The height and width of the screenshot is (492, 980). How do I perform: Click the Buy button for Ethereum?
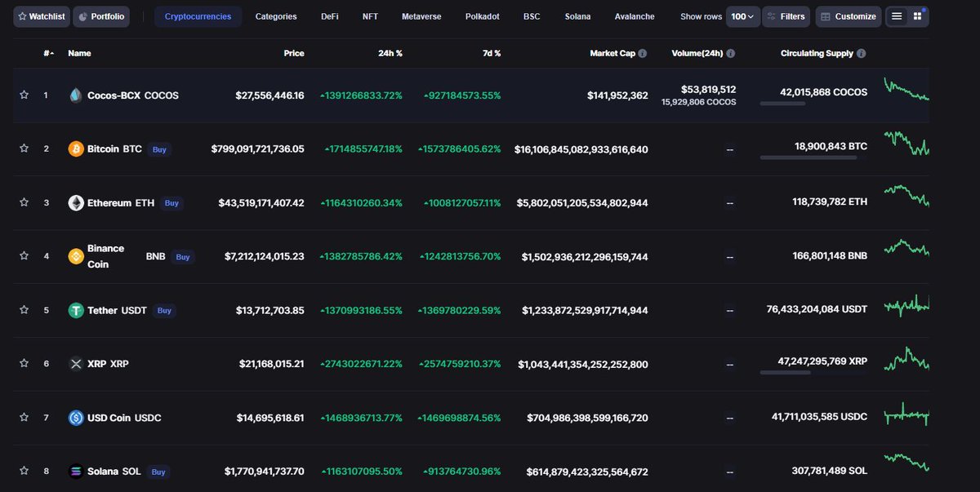coord(171,203)
